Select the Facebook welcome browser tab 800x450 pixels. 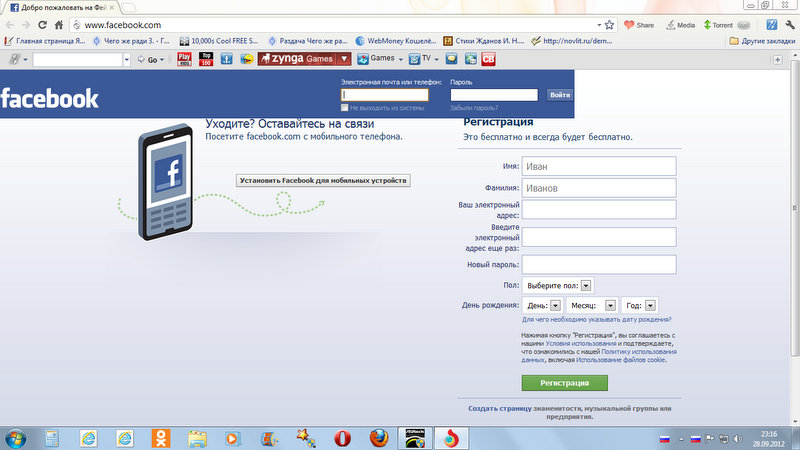[62, 8]
